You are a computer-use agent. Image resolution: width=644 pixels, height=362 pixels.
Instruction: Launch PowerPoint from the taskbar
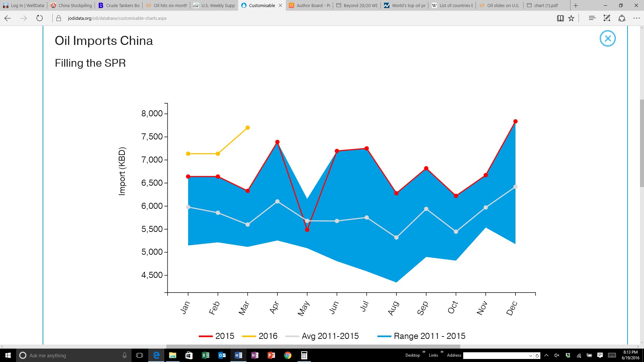click(x=271, y=355)
